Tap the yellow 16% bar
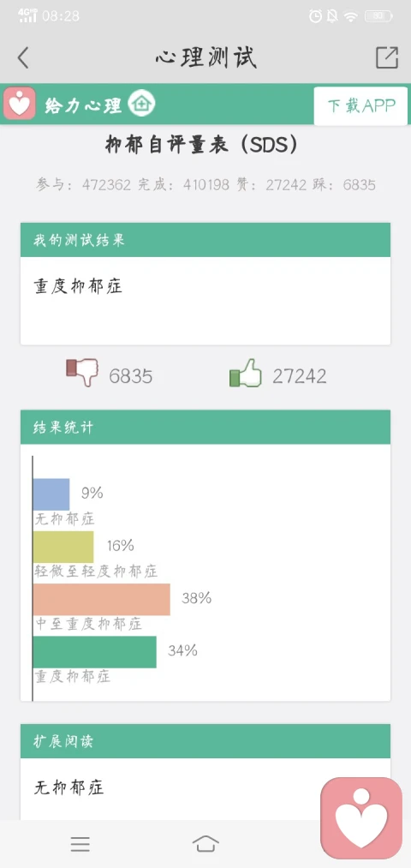The width and height of the screenshot is (411, 868). [x=63, y=547]
